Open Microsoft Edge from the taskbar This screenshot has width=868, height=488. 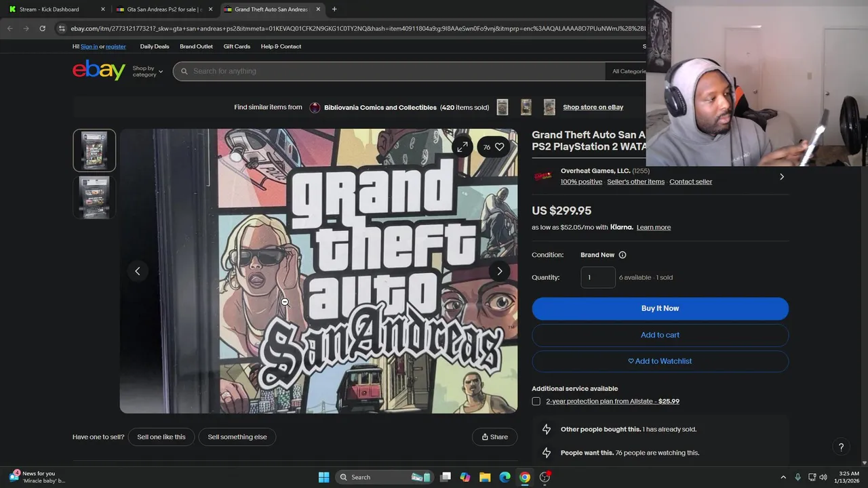pyautogui.click(x=505, y=477)
